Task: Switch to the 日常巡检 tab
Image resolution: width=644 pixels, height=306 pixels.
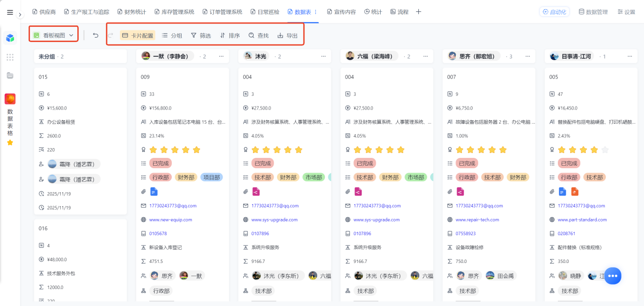Action: [264, 12]
